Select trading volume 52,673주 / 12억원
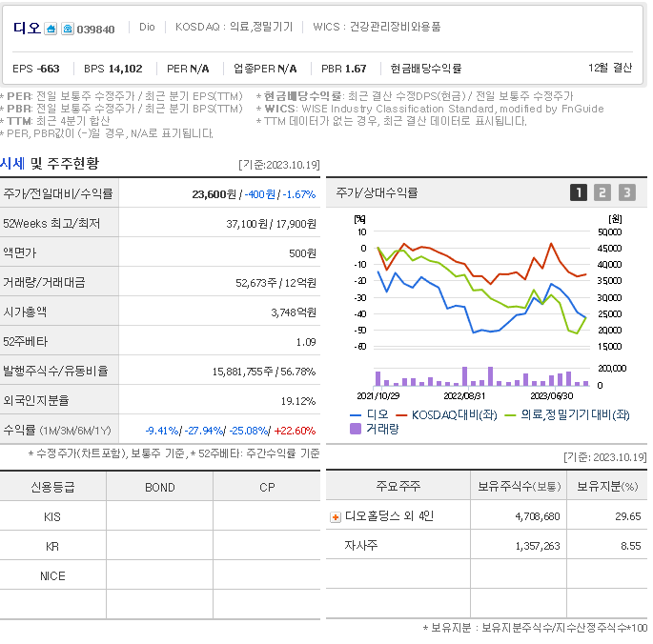 pos(275,283)
